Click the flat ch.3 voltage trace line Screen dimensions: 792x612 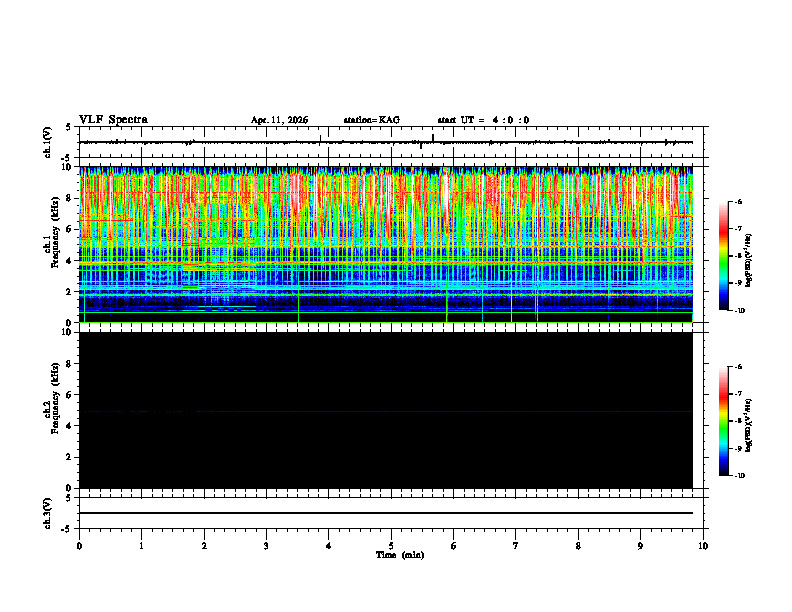386,513
